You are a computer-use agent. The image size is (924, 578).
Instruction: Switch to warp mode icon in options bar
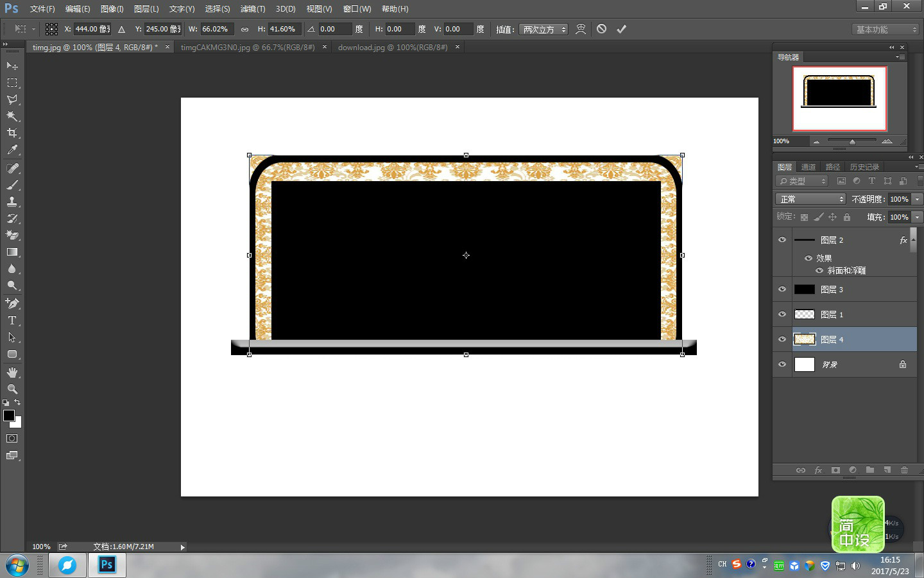tap(581, 29)
